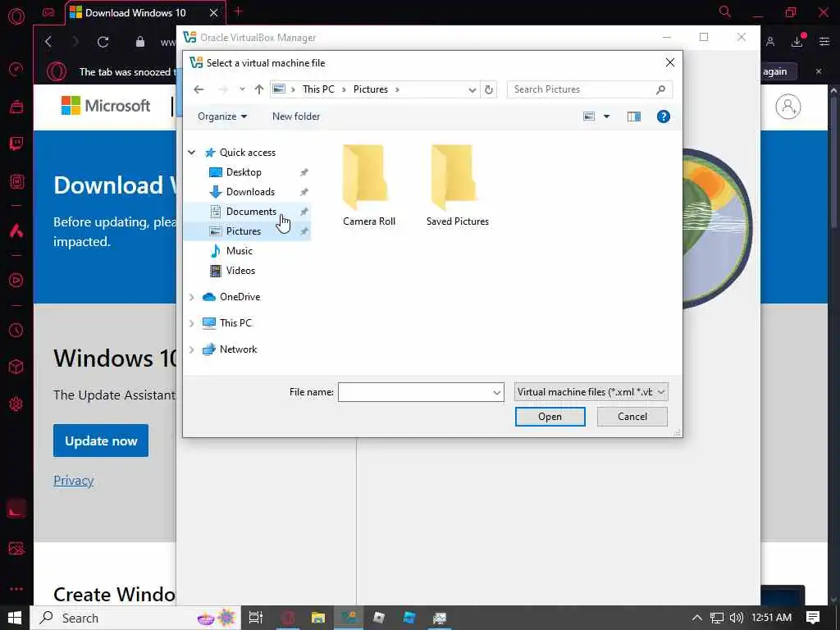The image size is (840, 630).
Task: Select Desktop in Quick access
Action: [244, 172]
